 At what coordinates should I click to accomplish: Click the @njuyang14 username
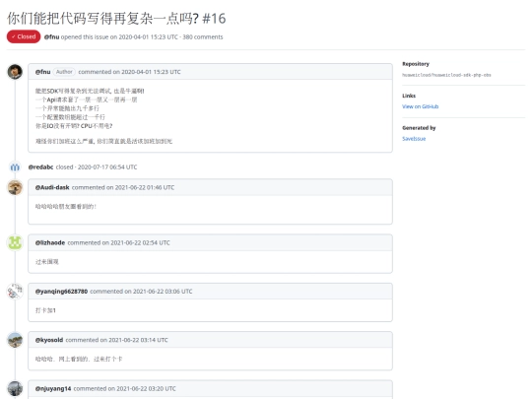point(53,388)
